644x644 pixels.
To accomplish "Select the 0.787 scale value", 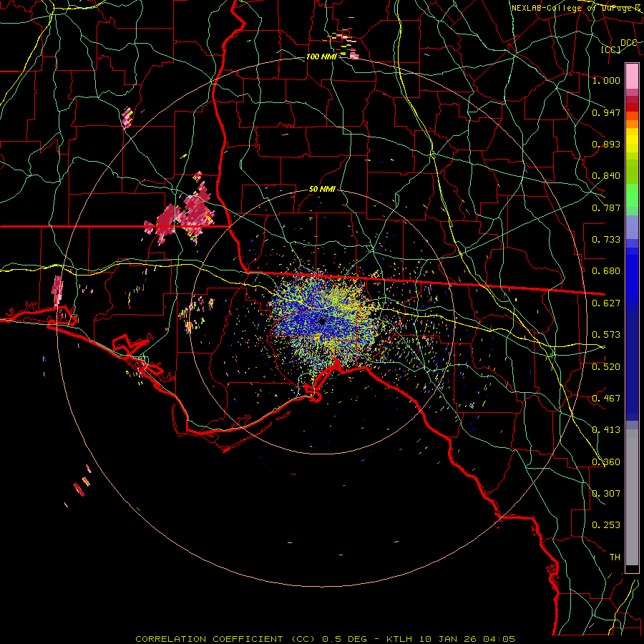I will click(x=606, y=208).
